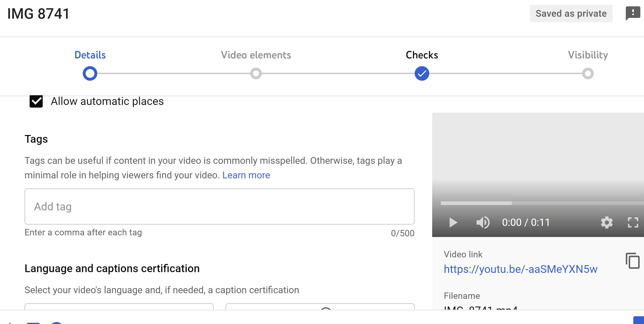Image resolution: width=644 pixels, height=324 pixels.
Task: Copy the video link
Action: [x=633, y=261]
